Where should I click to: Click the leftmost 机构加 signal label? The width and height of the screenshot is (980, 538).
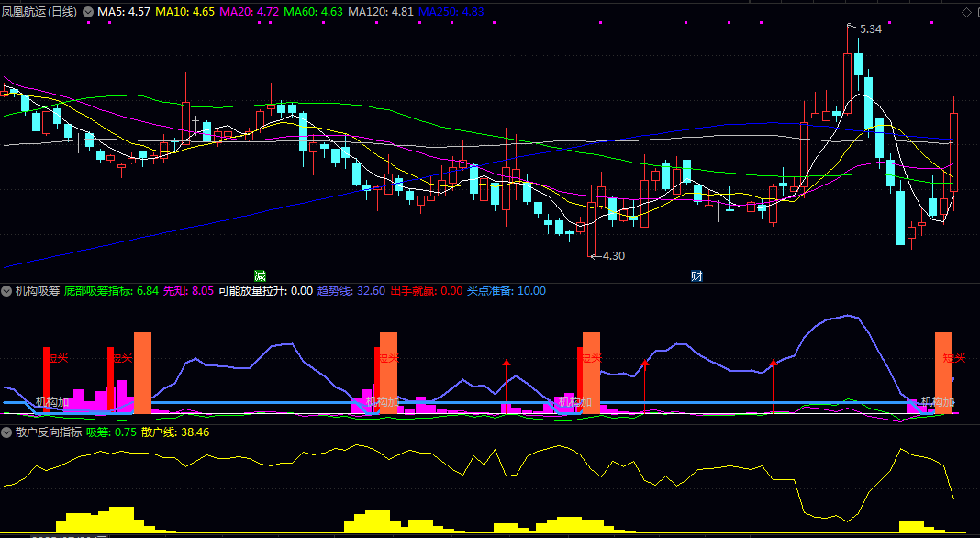tap(52, 402)
